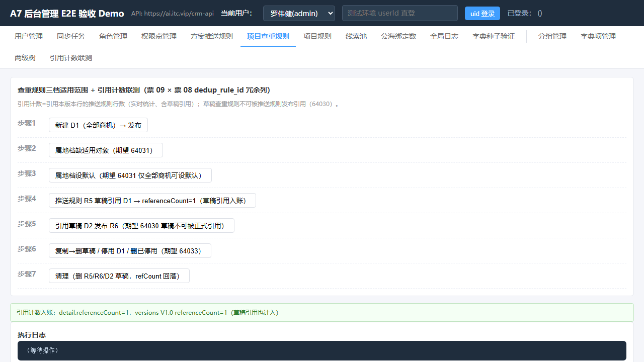Run step 5 引用草稿 D2 发布 R6

[x=141, y=226]
